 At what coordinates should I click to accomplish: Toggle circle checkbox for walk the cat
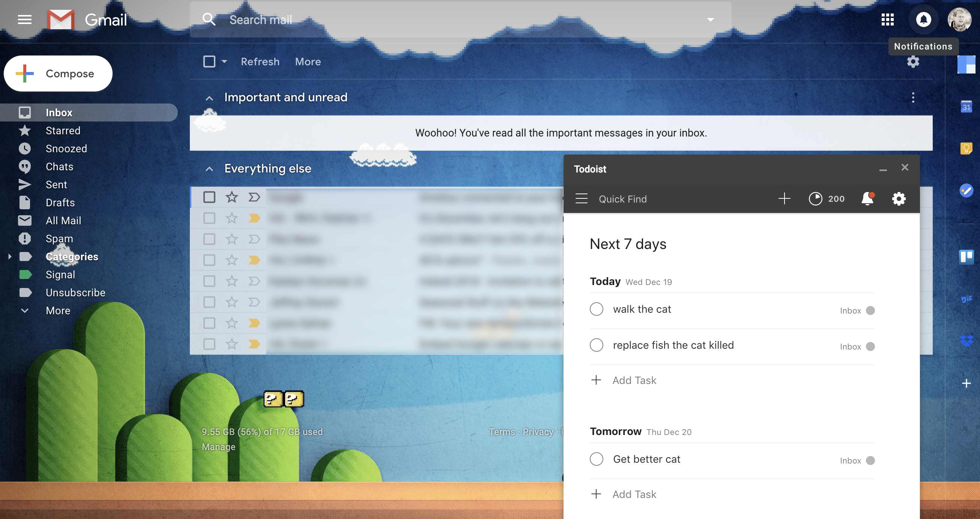point(596,309)
